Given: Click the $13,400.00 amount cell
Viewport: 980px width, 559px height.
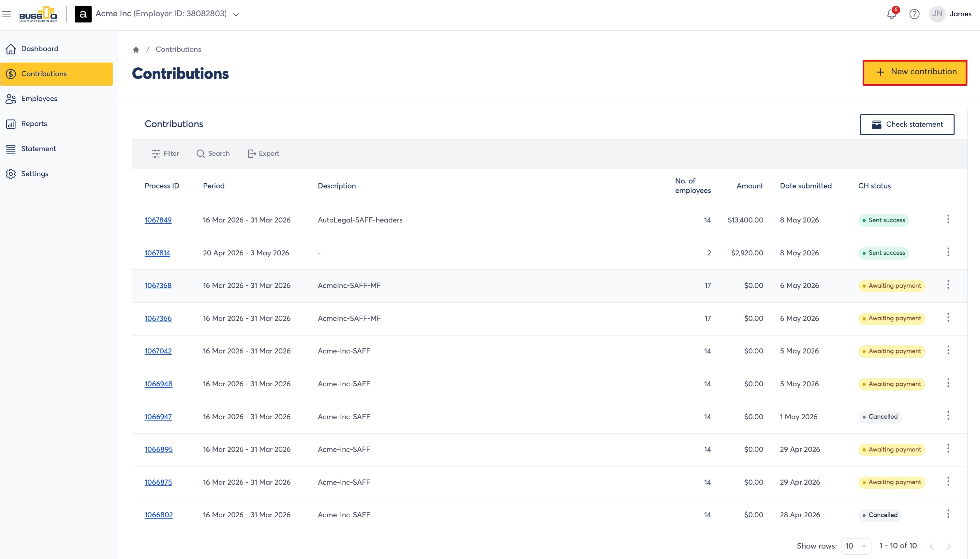Looking at the screenshot, I should click(x=745, y=220).
